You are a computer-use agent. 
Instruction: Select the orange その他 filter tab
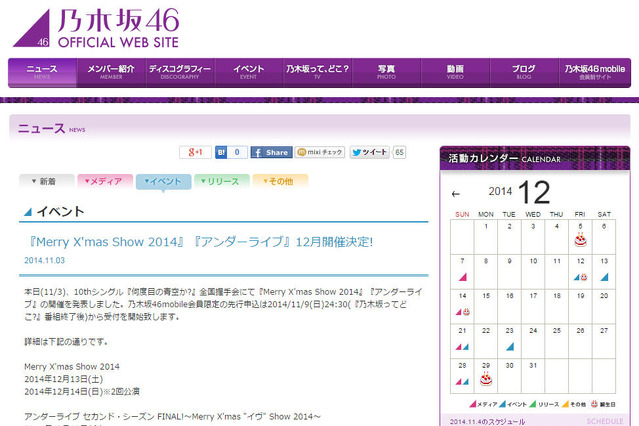280,181
